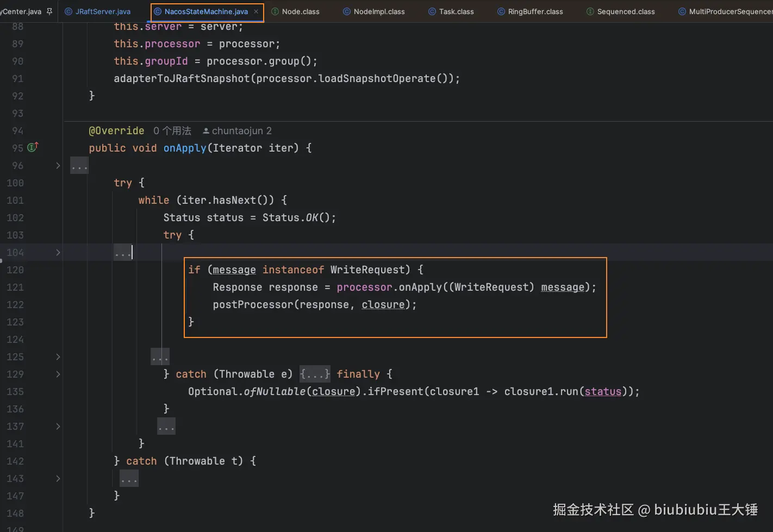Expand the fold arrow at line 143

(58, 479)
